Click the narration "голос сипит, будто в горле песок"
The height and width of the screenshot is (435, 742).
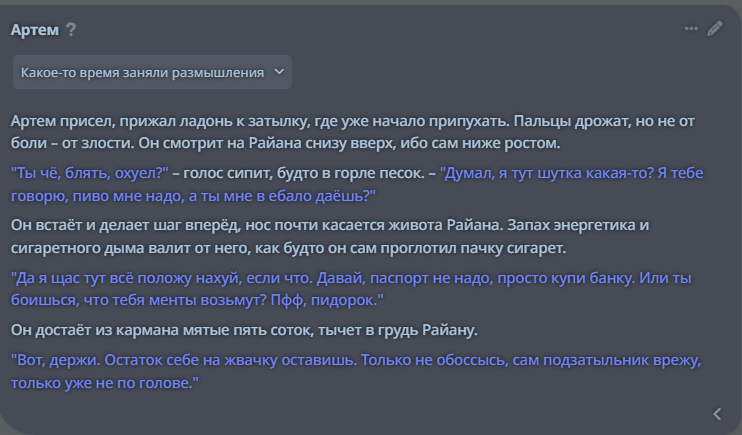tap(303, 173)
